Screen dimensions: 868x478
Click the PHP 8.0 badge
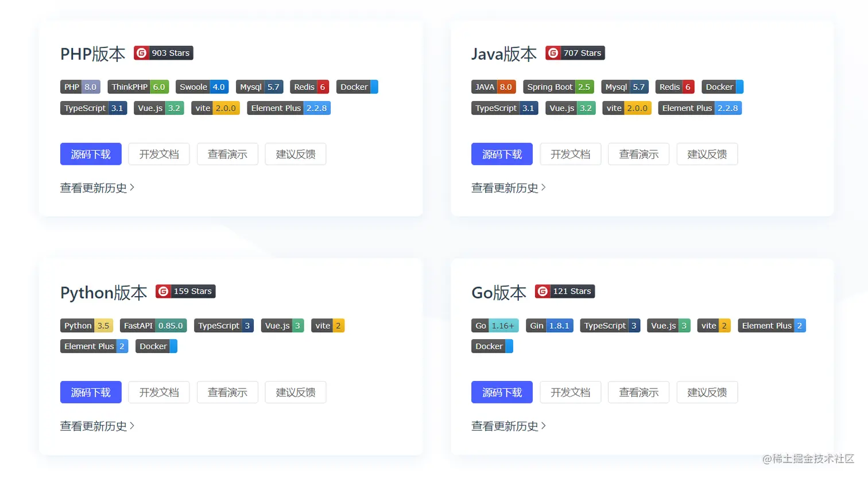tap(80, 87)
